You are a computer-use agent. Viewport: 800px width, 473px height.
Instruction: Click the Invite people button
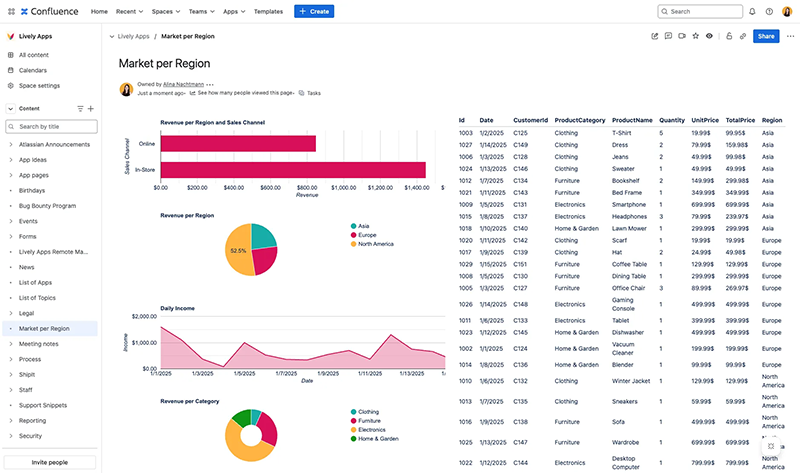pyautogui.click(x=49, y=462)
